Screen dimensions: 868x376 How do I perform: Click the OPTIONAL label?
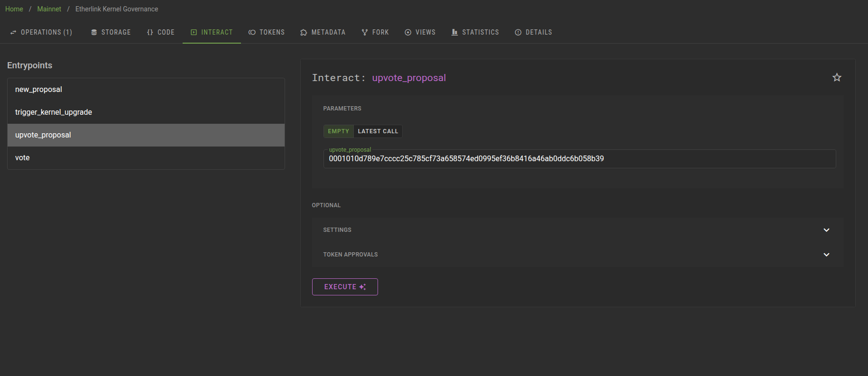(326, 205)
